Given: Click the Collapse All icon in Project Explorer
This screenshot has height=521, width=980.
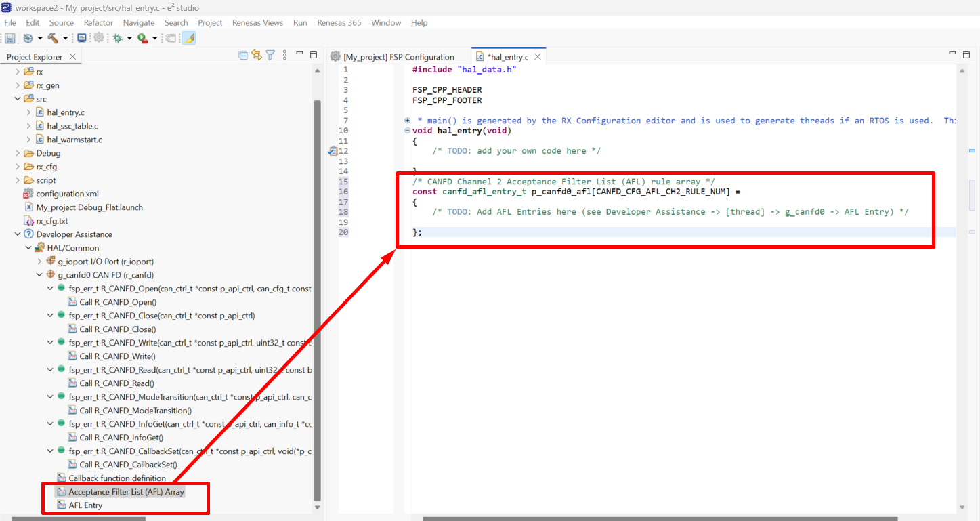Looking at the screenshot, I should pyautogui.click(x=243, y=56).
